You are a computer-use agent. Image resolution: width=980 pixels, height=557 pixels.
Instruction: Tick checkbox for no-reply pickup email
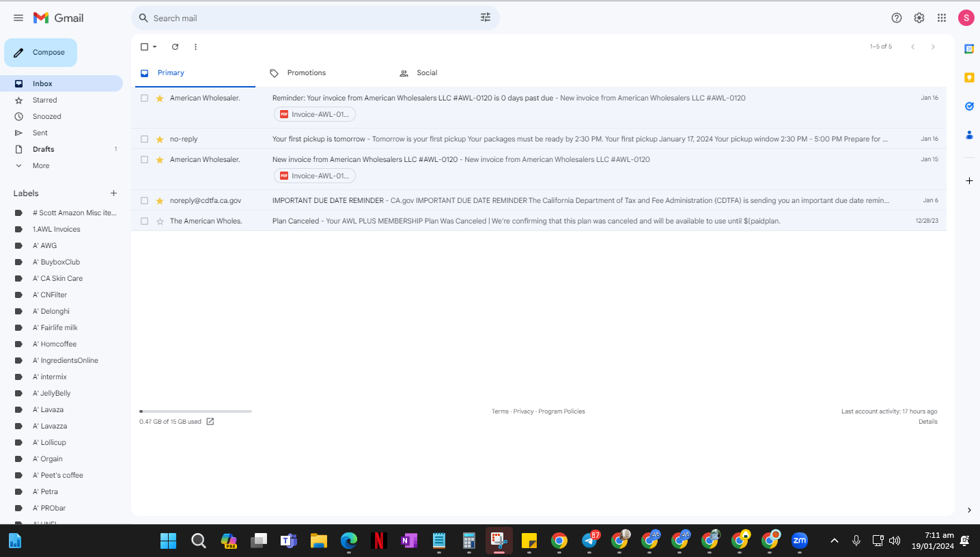coord(144,139)
